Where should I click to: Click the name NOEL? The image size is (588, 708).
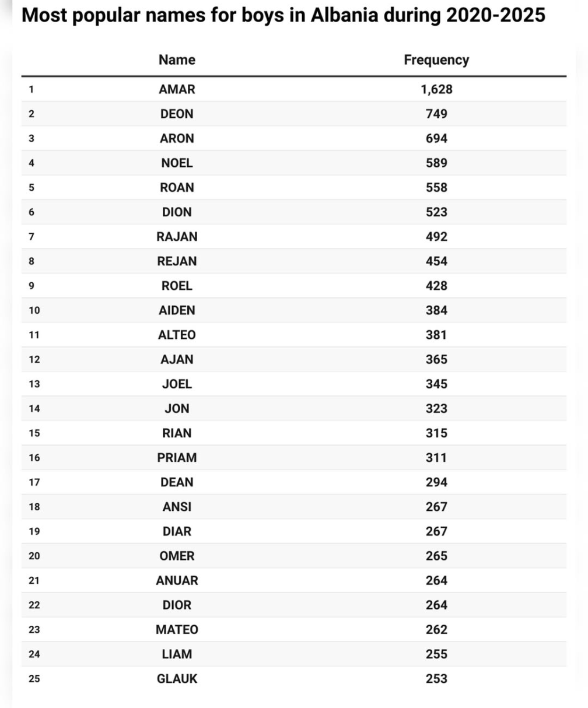click(x=177, y=163)
